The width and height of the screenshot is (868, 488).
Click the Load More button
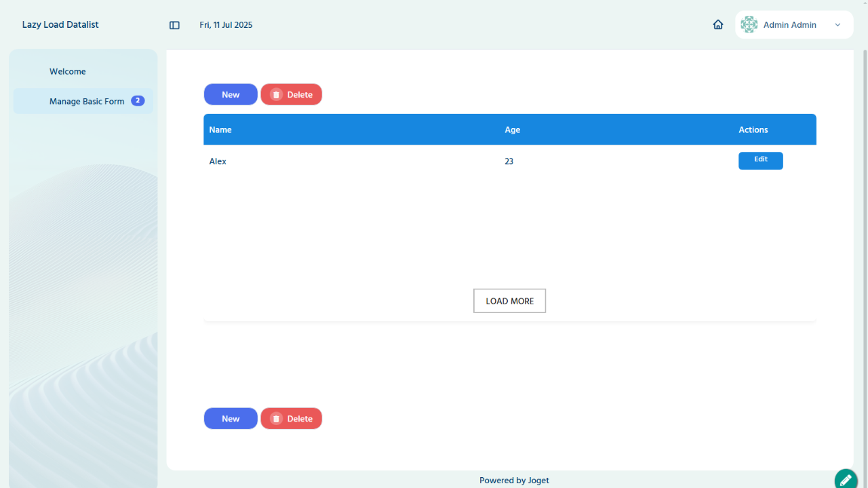click(x=509, y=301)
